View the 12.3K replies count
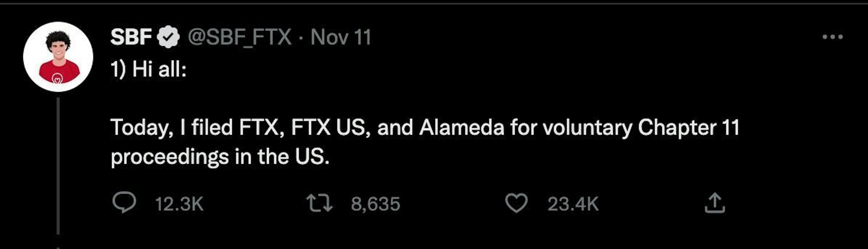868x249 pixels. (179, 204)
